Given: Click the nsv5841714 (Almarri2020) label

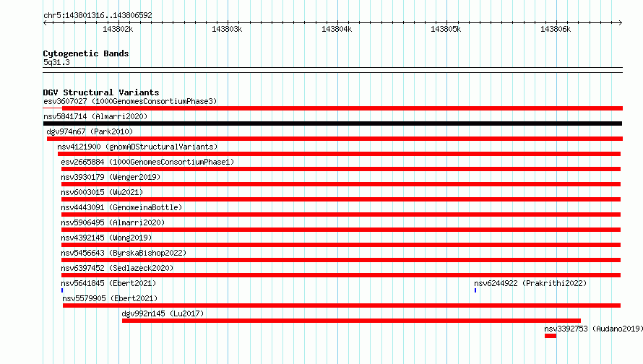Looking at the screenshot, I should point(95,116).
